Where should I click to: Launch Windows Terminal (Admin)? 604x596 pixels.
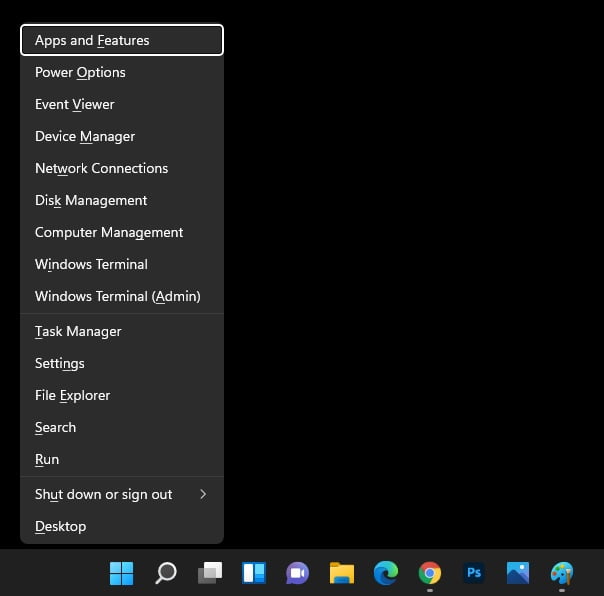[x=122, y=296]
